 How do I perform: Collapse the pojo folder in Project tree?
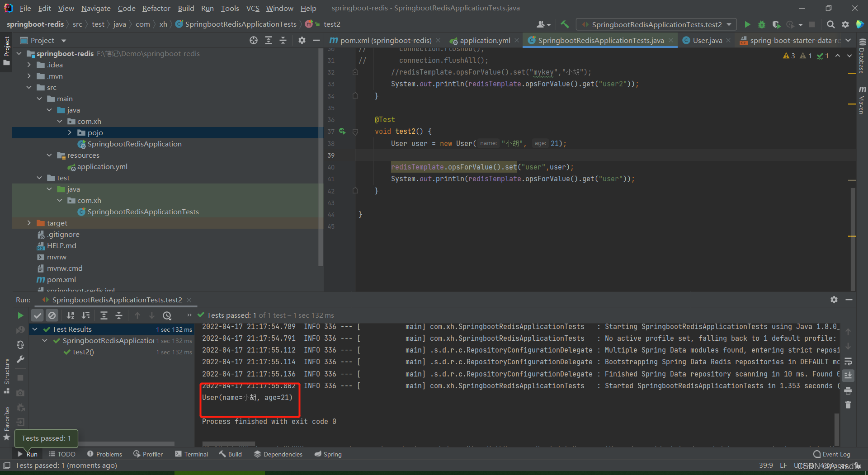pyautogui.click(x=70, y=132)
